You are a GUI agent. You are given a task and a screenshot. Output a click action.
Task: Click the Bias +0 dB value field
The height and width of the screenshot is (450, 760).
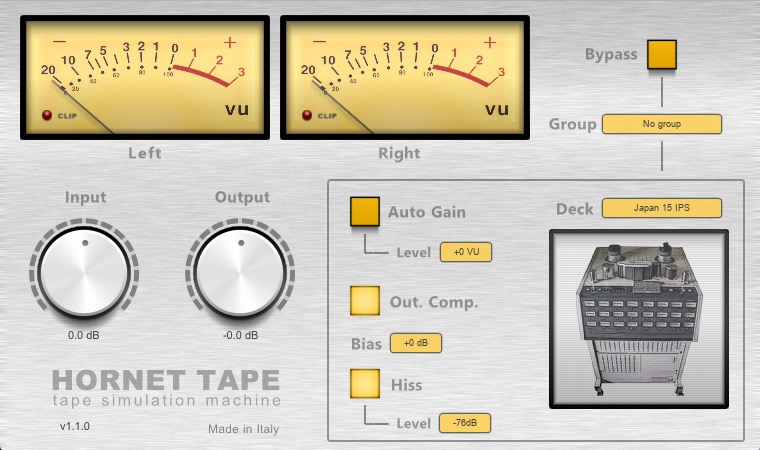coord(416,343)
